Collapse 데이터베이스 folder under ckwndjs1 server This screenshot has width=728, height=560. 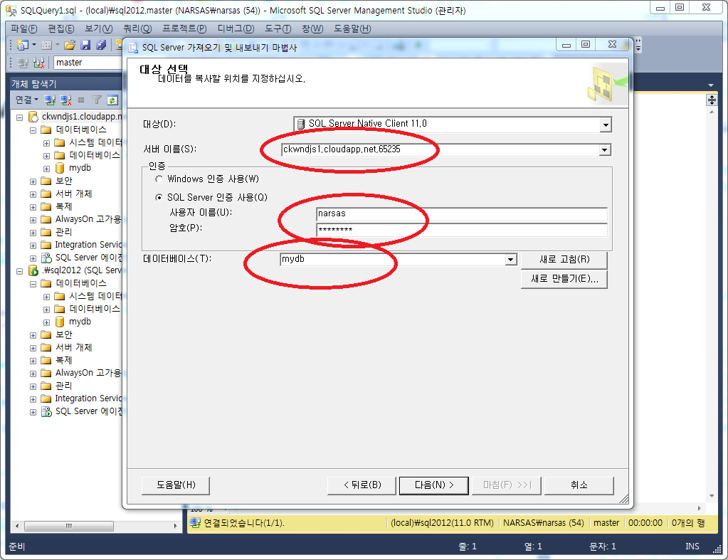(33, 130)
